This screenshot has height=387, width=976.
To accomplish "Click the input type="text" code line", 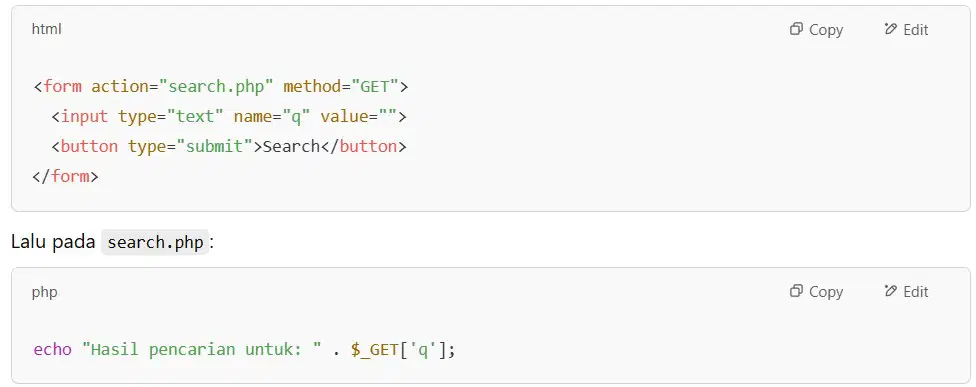I will tap(229, 116).
